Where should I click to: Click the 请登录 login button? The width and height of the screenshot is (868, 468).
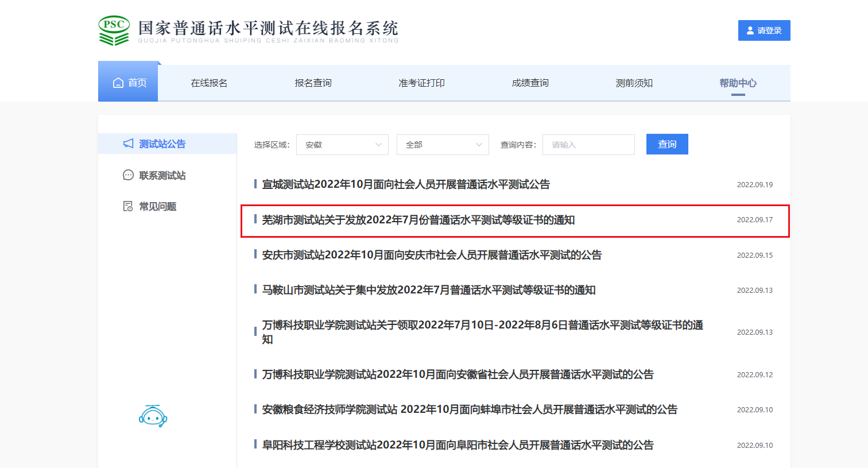(x=764, y=30)
